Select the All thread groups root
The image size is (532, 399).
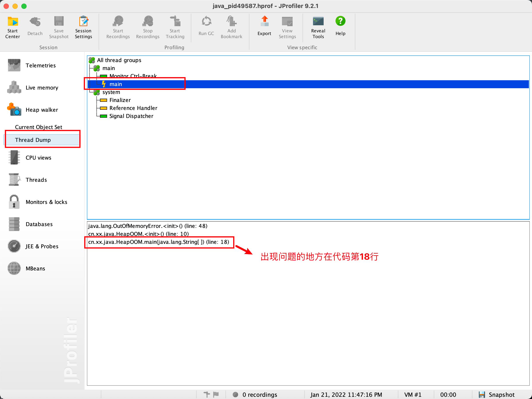pos(119,60)
